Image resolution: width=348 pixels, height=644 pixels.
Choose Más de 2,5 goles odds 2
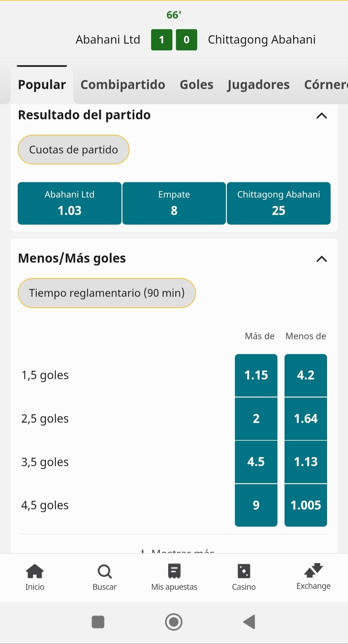coord(256,419)
